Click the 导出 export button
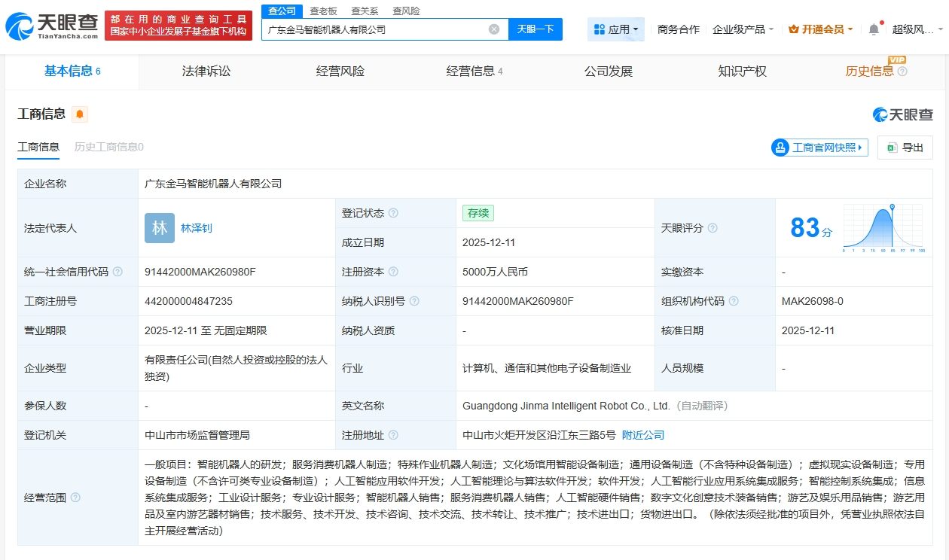Screen dimensions: 949x560 coord(905,148)
